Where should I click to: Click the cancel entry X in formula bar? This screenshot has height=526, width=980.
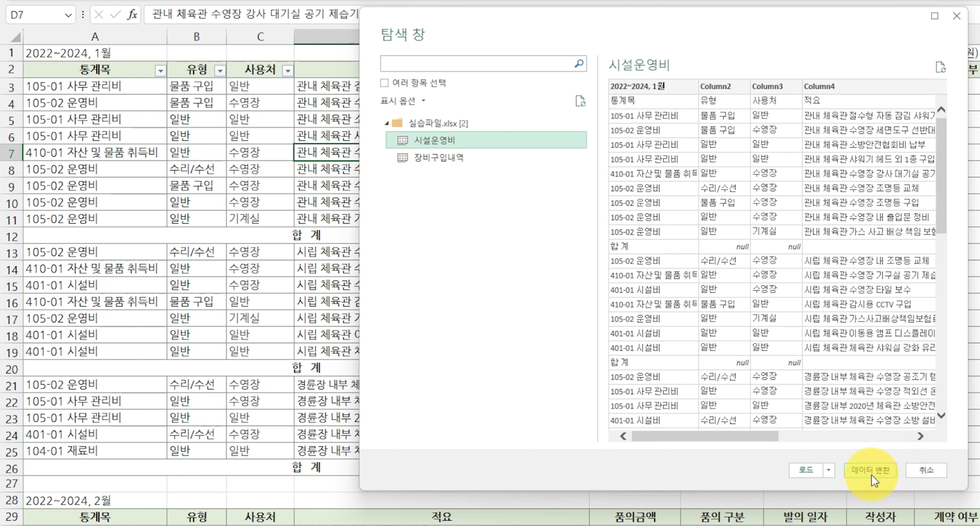point(99,15)
